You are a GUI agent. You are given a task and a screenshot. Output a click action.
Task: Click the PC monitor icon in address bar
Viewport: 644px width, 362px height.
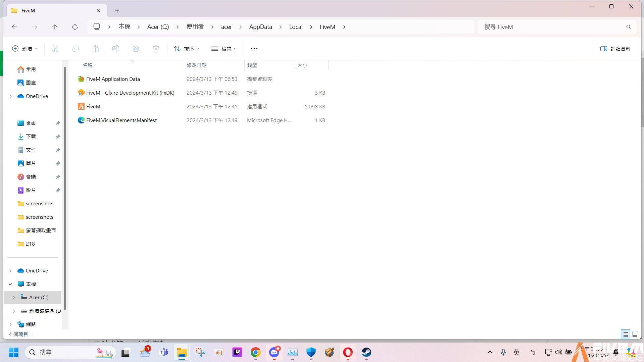coord(97,27)
